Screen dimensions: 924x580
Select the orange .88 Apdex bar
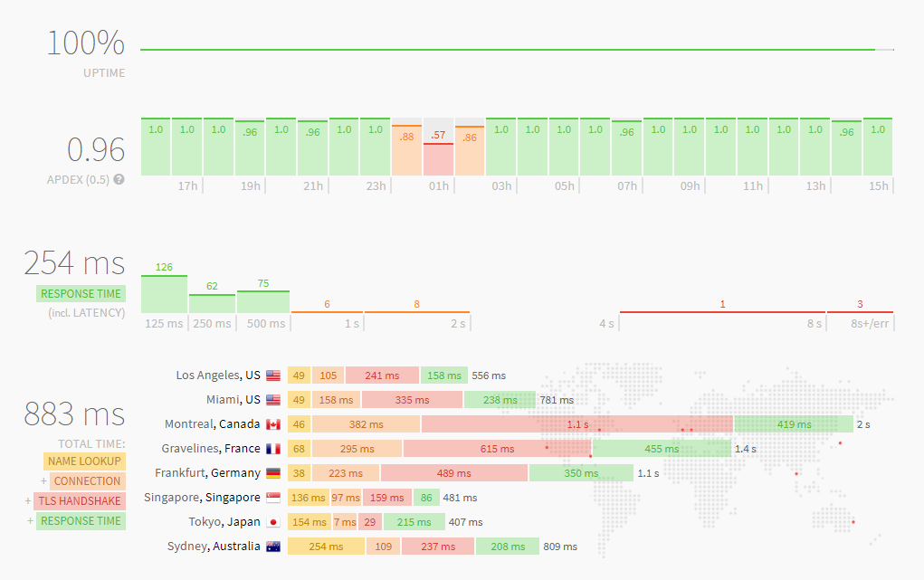point(406,149)
